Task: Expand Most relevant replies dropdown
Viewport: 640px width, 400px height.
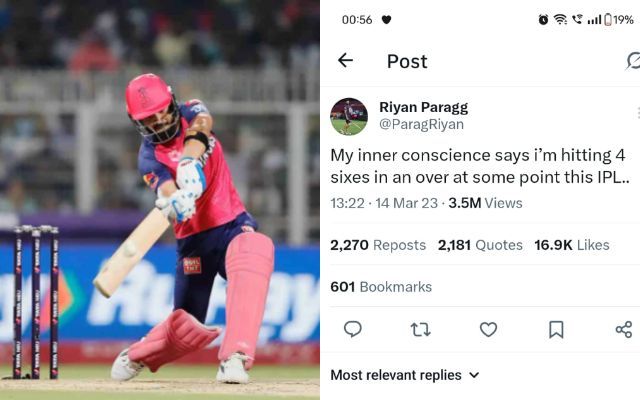Action: tap(405, 375)
